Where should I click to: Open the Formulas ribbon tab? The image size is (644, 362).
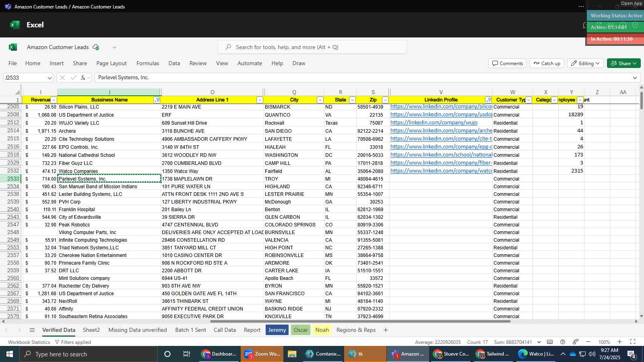pyautogui.click(x=148, y=63)
